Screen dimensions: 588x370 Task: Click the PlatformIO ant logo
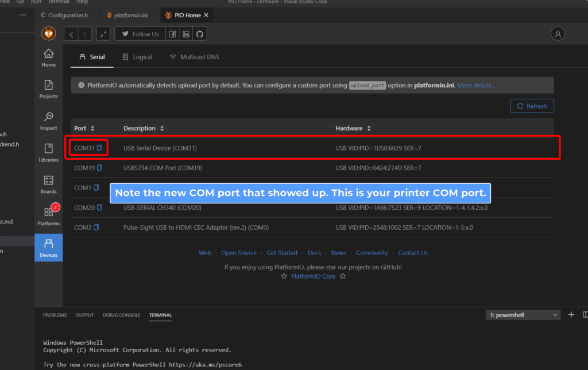49,34
